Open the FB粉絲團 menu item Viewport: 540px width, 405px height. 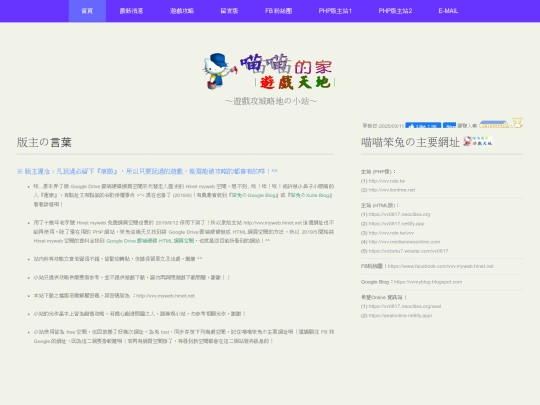[x=278, y=11]
